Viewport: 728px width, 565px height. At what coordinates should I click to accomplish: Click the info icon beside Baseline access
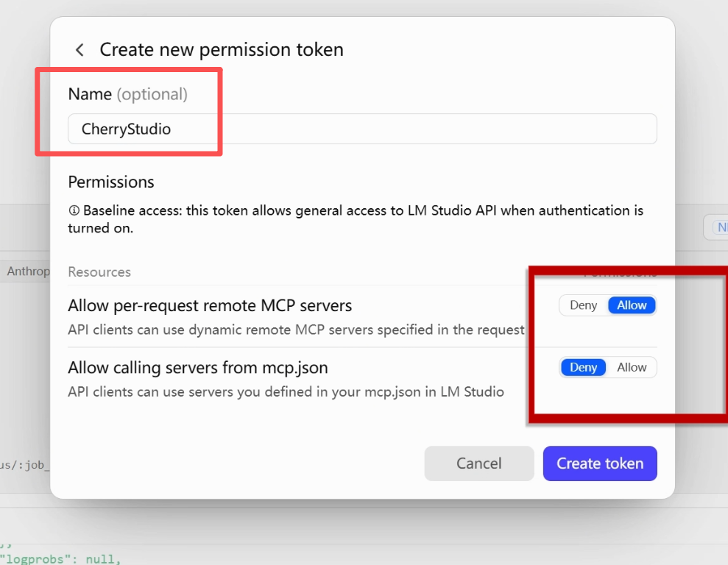click(x=74, y=210)
